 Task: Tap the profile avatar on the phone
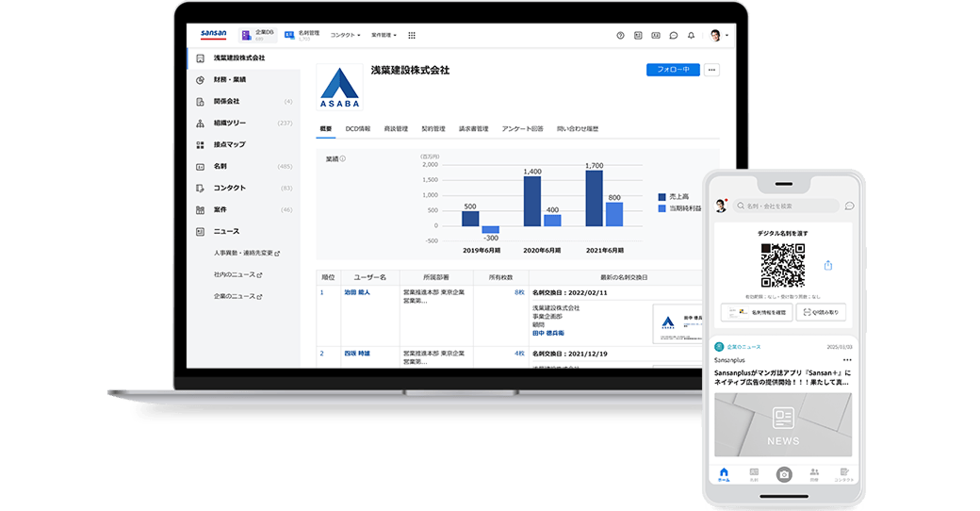(x=721, y=206)
